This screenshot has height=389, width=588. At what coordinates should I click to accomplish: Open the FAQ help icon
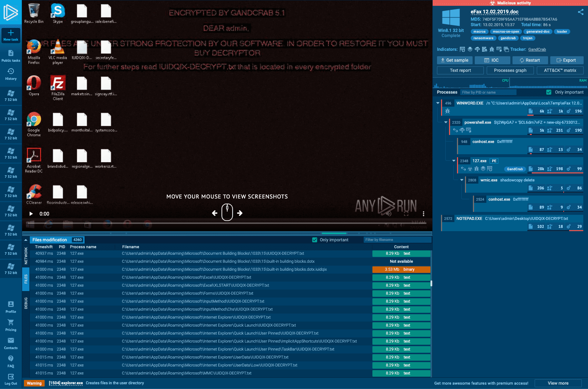click(x=11, y=359)
